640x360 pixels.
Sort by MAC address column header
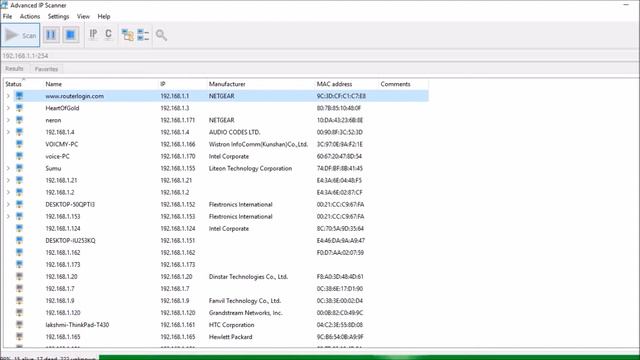click(334, 84)
